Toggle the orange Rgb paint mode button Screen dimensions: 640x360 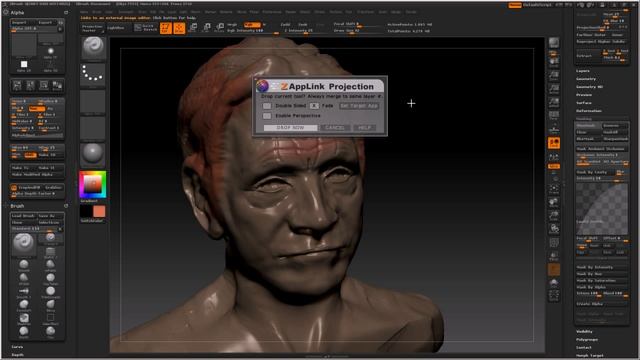[251, 25]
